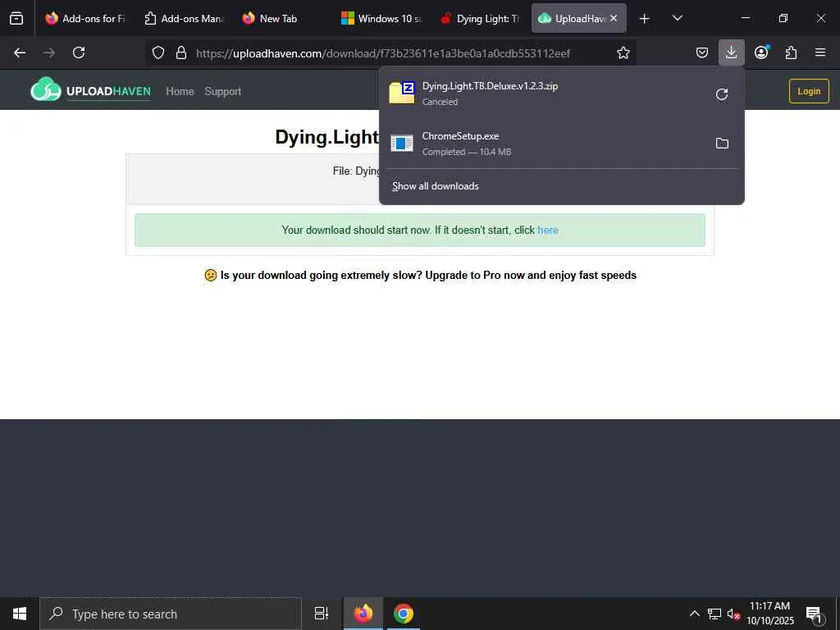The height and width of the screenshot is (630, 840).
Task: Click Dying.Light.TB.Deluxe.v1.2.3.zip entry name
Action: point(490,85)
